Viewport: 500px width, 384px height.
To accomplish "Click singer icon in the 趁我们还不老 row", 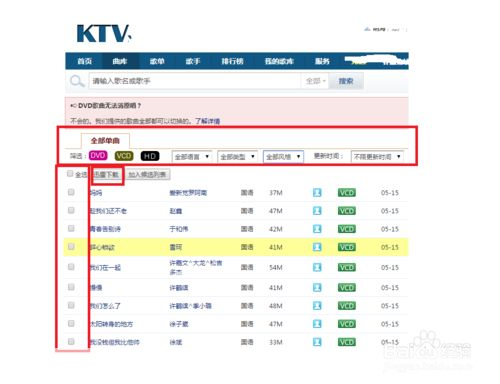I will [317, 211].
